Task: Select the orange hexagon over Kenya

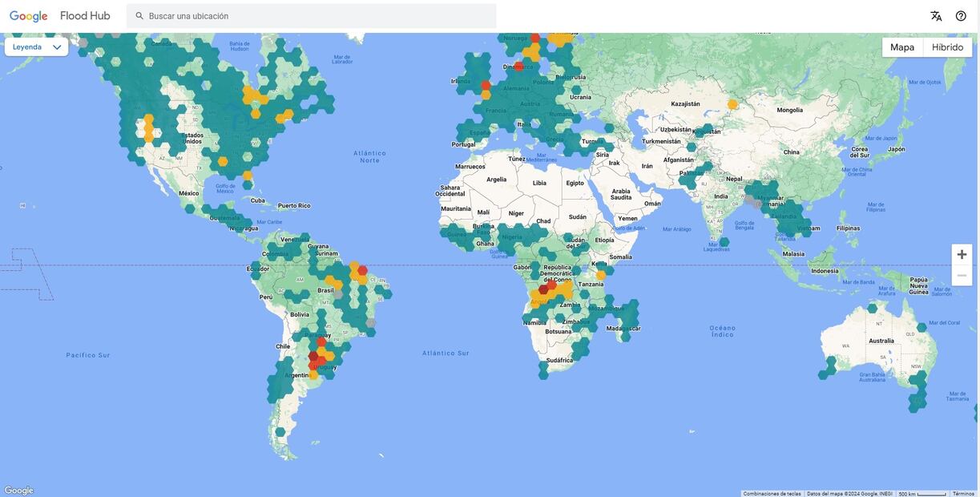Action: click(x=601, y=275)
